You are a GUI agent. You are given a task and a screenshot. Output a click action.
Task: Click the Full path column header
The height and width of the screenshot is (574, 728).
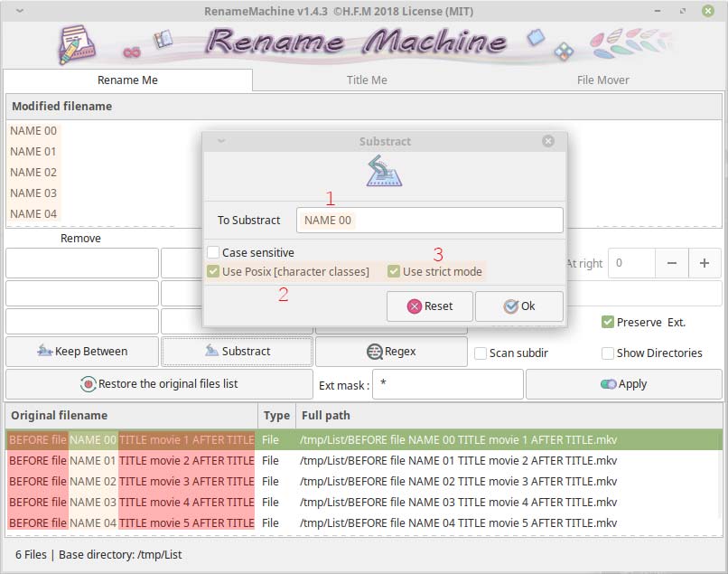click(x=509, y=415)
